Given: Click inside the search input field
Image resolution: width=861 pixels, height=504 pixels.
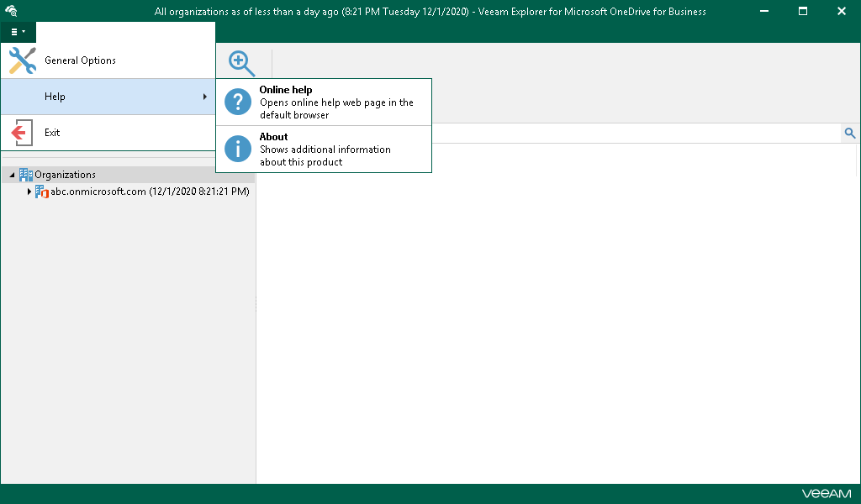Looking at the screenshot, I should coord(636,134).
